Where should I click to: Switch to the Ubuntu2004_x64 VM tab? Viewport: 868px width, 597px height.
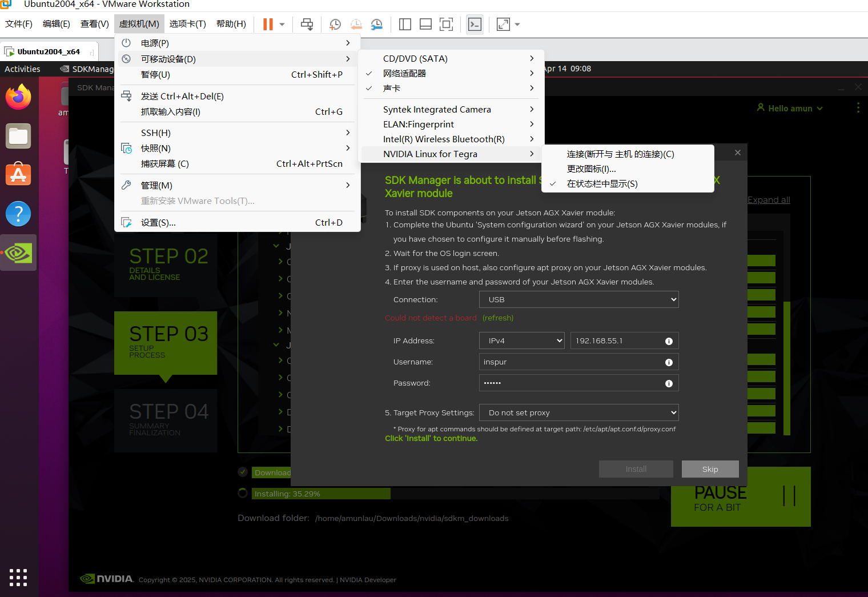(x=49, y=51)
